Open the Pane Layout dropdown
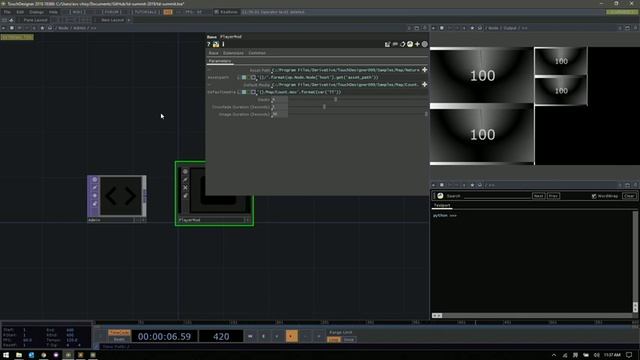Image resolution: width=640 pixels, height=360 pixels. [35, 20]
